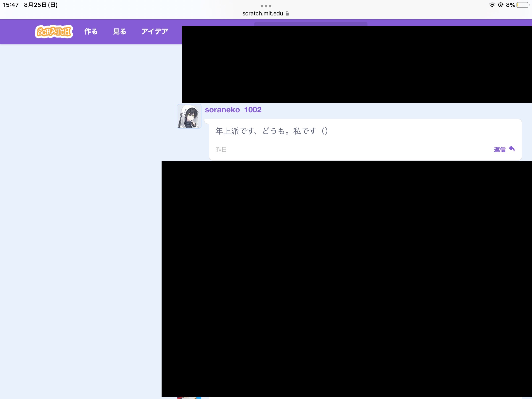Open soraneko_1002's profile avatar
Viewport: 532px width, 399px height.
[189, 116]
